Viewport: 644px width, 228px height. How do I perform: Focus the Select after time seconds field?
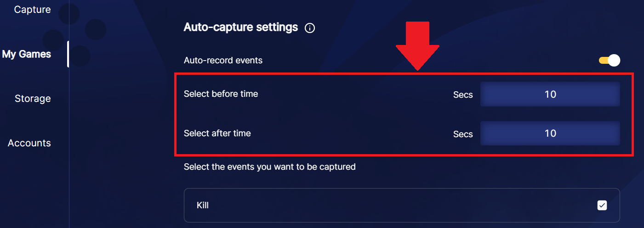(x=550, y=133)
